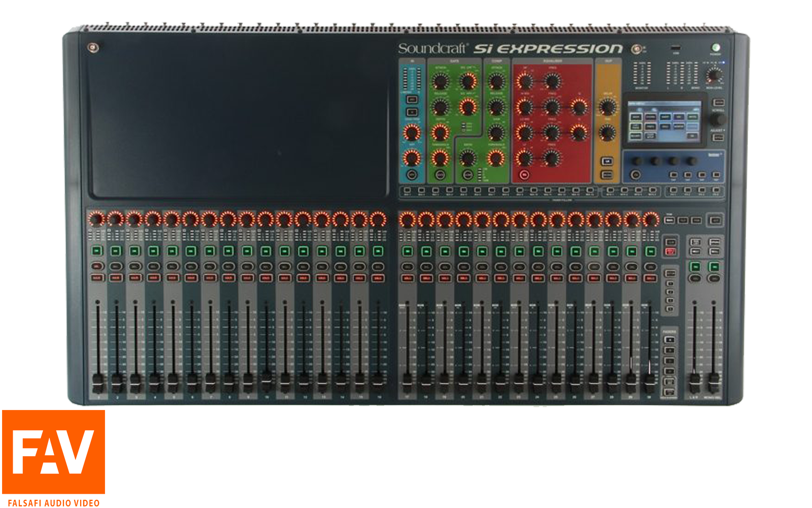Click the scroll encoder right of the touchscreen
The image size is (812, 508).
(717, 120)
